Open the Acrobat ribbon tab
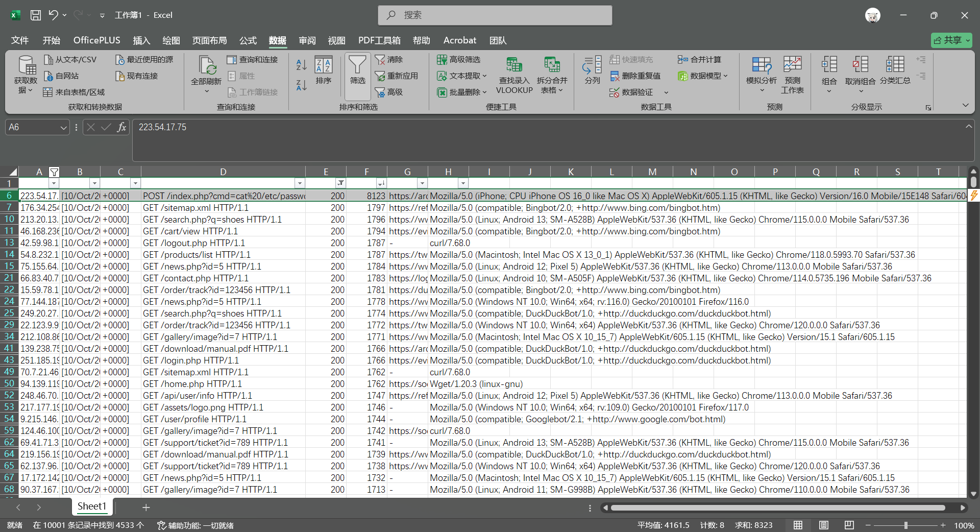Image resolution: width=980 pixels, height=532 pixels. [x=459, y=40]
